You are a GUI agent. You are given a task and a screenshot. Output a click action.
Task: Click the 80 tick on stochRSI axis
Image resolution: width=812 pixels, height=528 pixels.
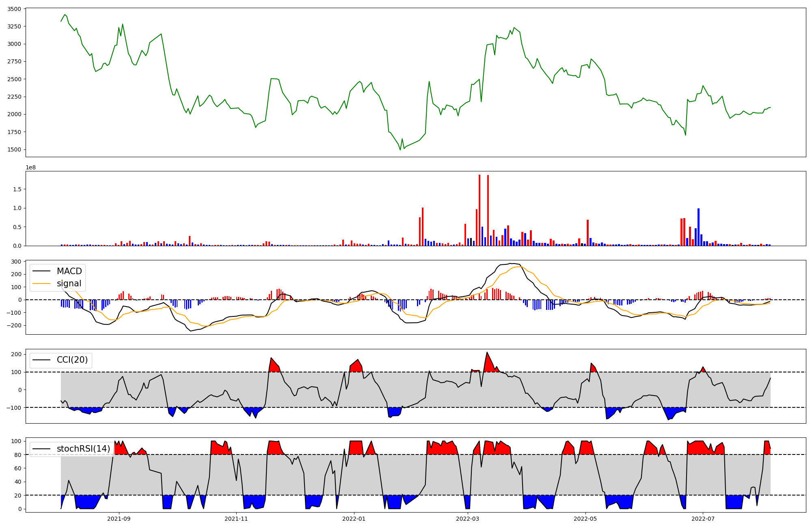click(x=17, y=455)
